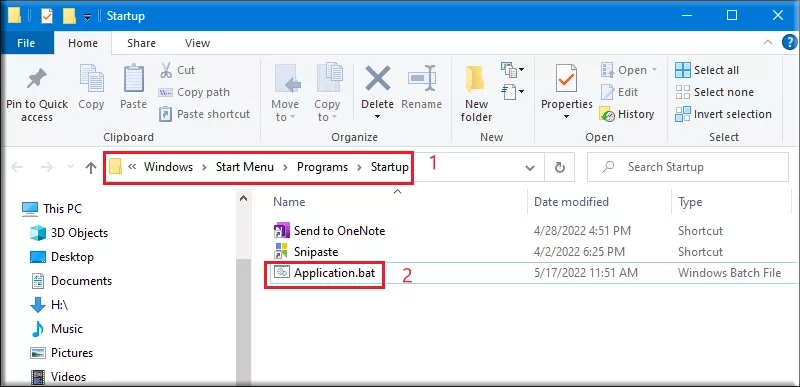
Task: Select H:\ in navigation pane
Action: point(49,305)
